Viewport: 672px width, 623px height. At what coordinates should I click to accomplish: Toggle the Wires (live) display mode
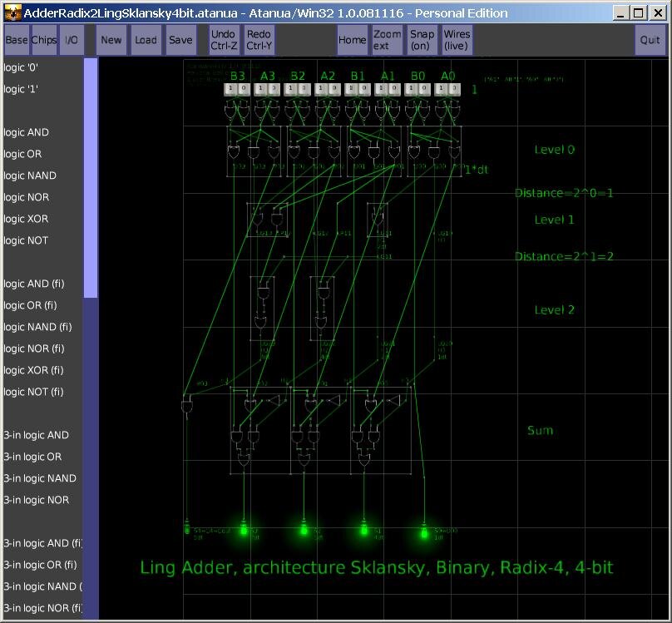457,40
